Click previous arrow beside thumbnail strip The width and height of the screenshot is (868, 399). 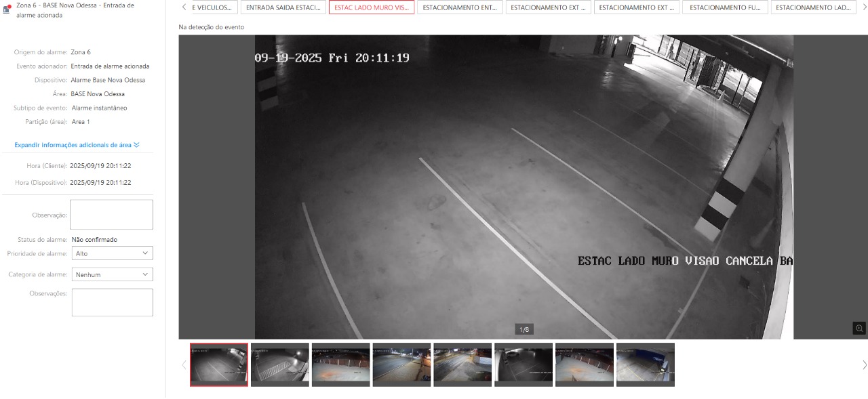[x=182, y=365]
